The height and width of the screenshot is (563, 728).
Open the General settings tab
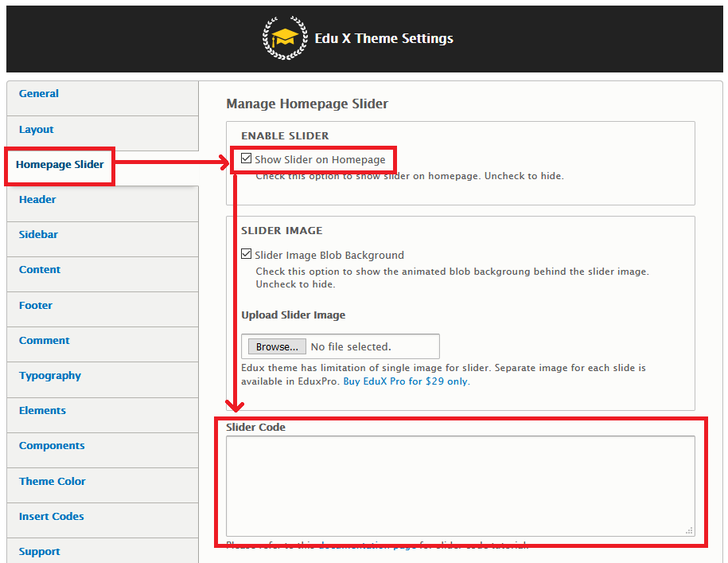pyautogui.click(x=39, y=94)
